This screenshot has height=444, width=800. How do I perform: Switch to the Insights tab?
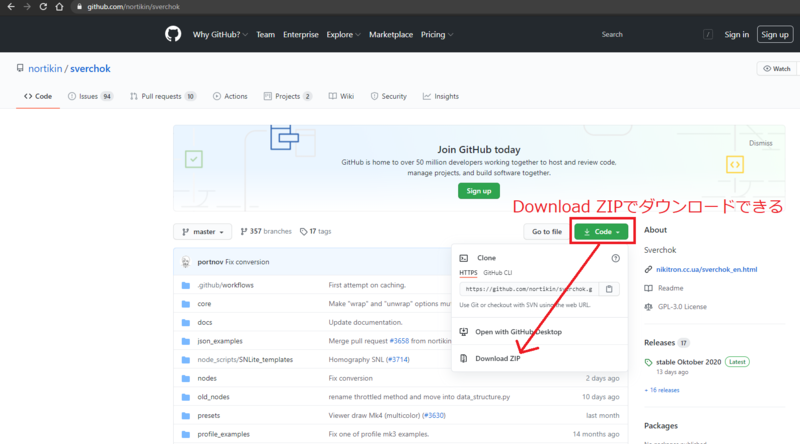(441, 96)
